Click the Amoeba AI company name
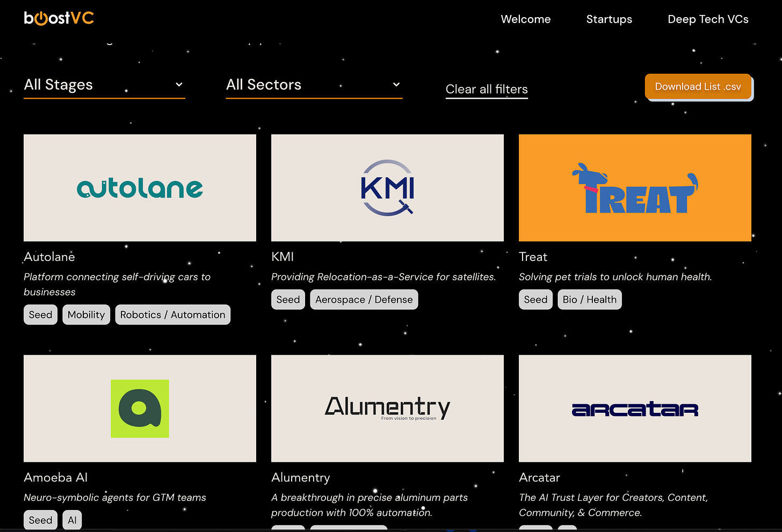 click(55, 478)
